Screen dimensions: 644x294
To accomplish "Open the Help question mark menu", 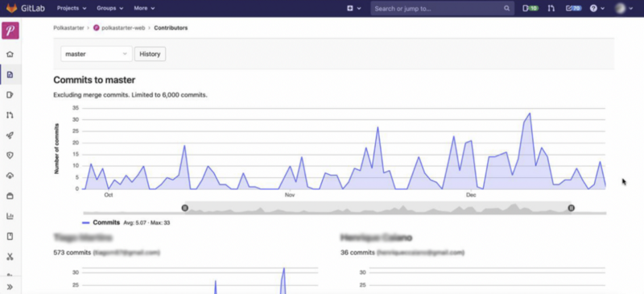I will click(x=597, y=8).
